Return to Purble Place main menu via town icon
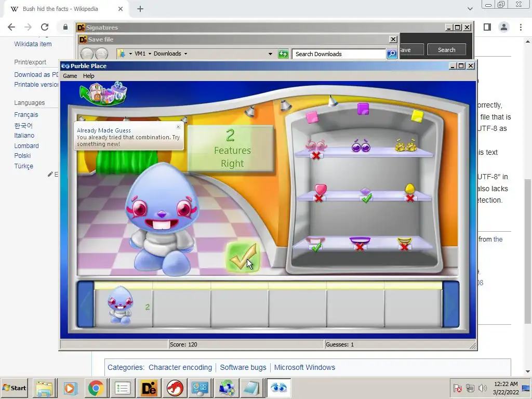 pyautogui.click(x=103, y=94)
